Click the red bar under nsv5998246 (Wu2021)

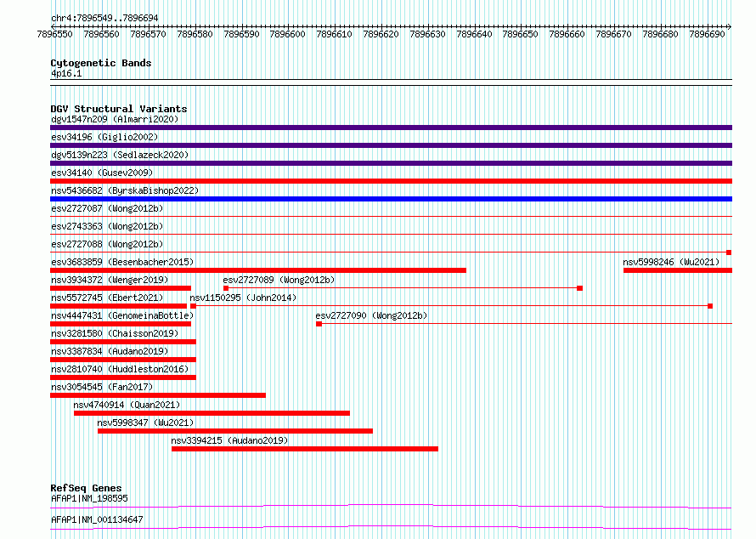click(678, 270)
